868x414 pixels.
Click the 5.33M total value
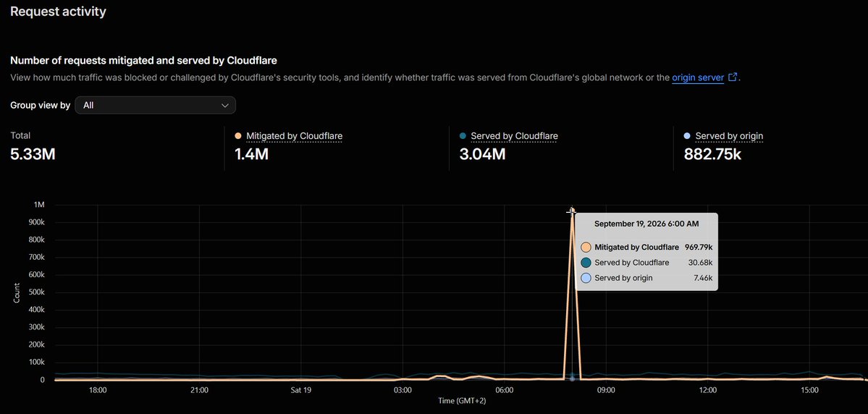pyautogui.click(x=33, y=154)
